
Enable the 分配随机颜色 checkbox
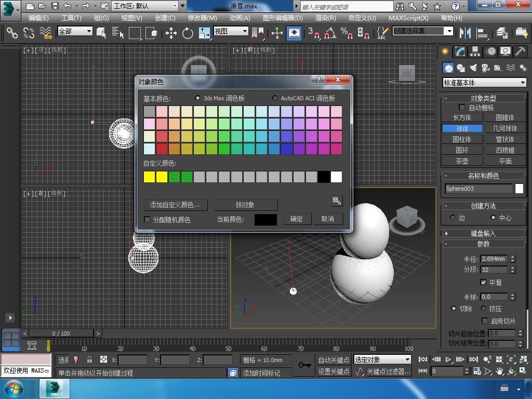click(147, 220)
